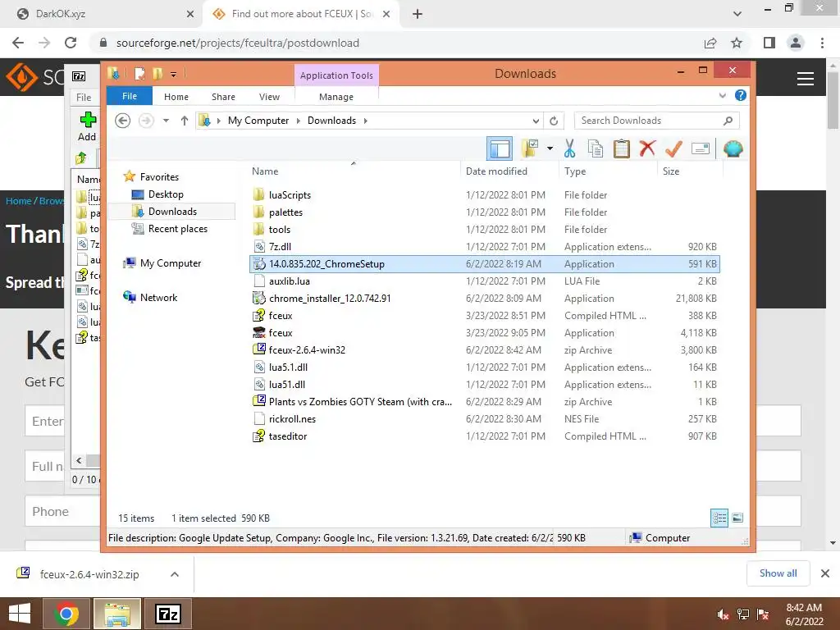
Task: Sort files by Date modified column
Action: click(496, 171)
